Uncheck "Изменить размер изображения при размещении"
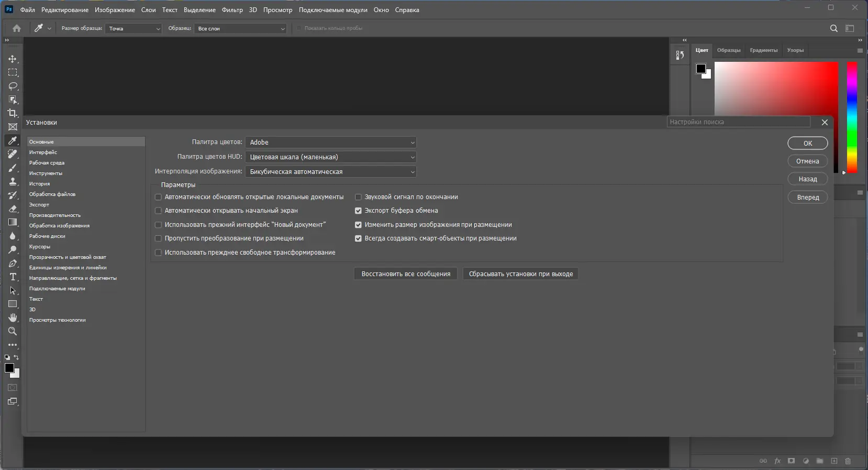The width and height of the screenshot is (868, 470). pyautogui.click(x=358, y=225)
